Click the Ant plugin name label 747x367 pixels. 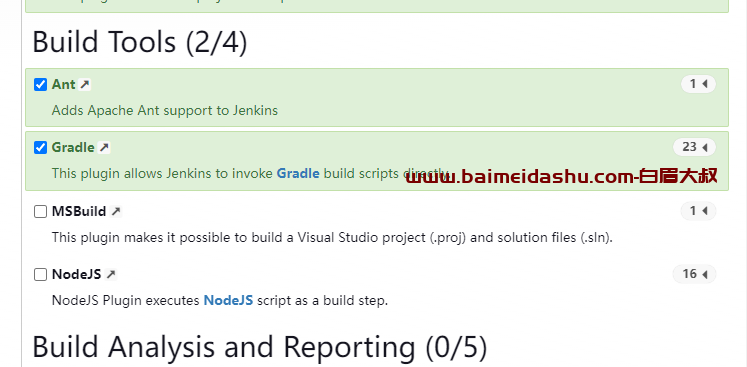point(63,84)
